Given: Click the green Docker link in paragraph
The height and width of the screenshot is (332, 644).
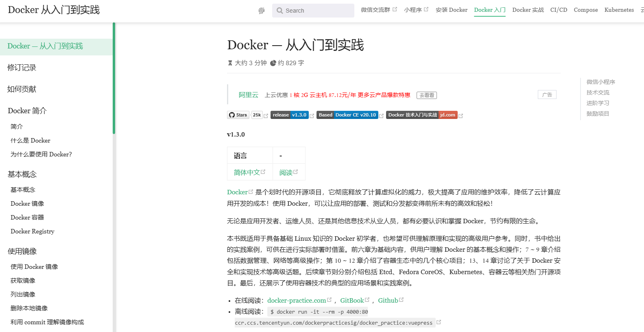Looking at the screenshot, I should pos(237,192).
